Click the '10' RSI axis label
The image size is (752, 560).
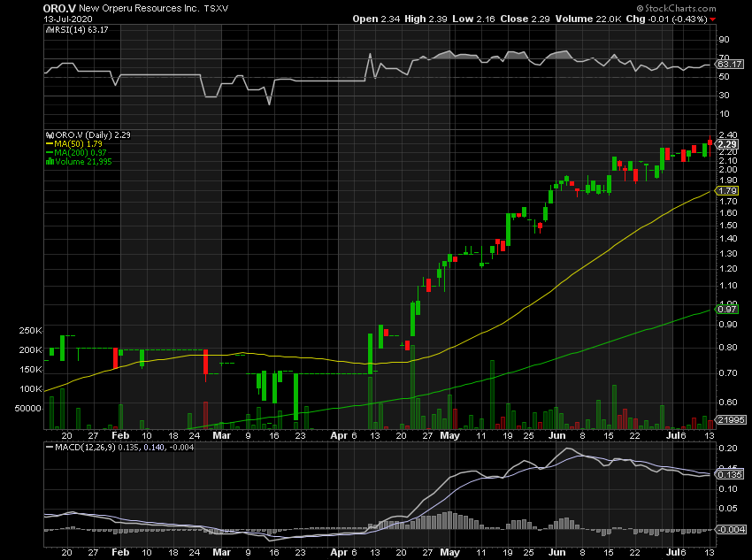tap(724, 114)
